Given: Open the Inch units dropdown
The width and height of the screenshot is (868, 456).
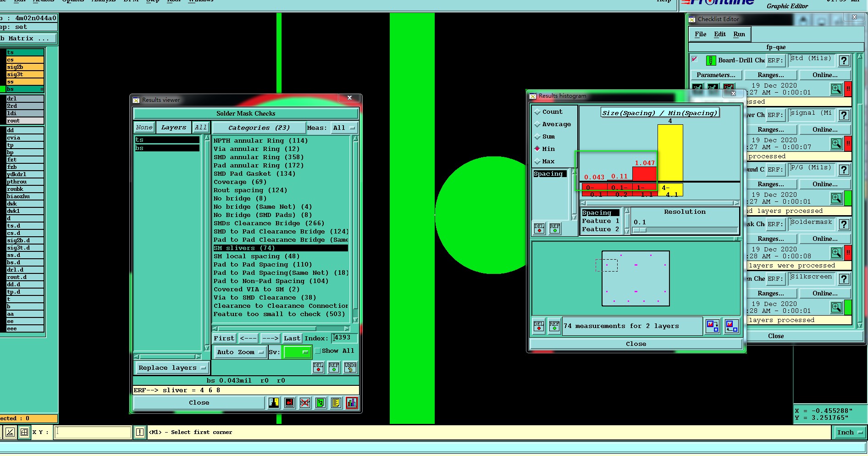Looking at the screenshot, I should (x=849, y=433).
